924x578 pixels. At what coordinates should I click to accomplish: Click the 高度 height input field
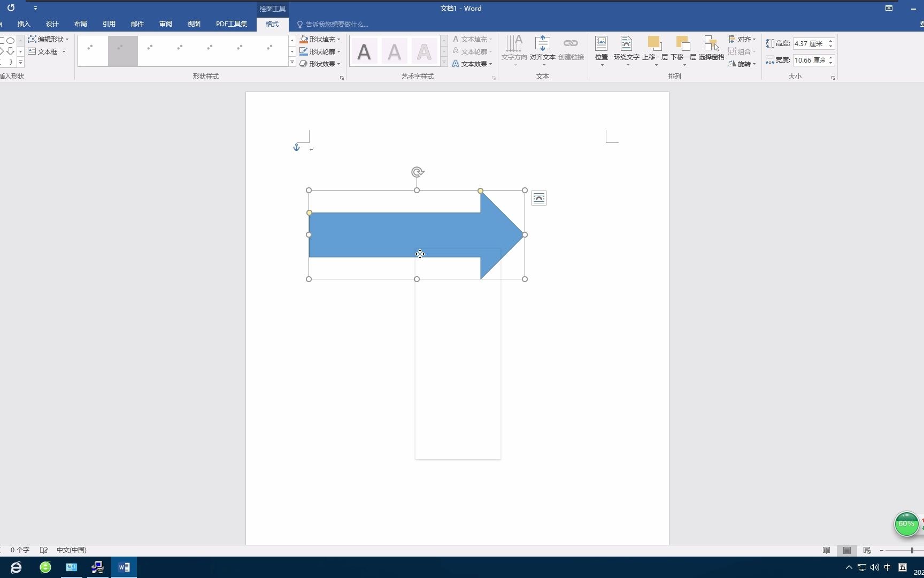click(x=810, y=43)
